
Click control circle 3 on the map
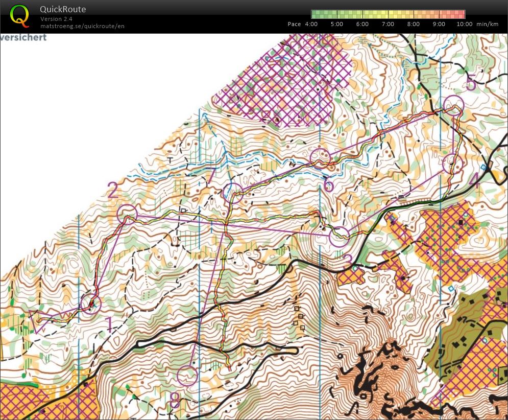coord(339,237)
